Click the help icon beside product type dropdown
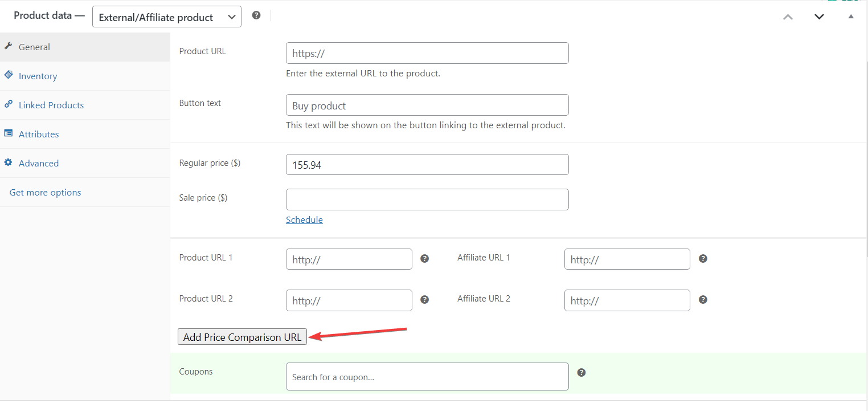This screenshot has height=411, width=868. 256,15
